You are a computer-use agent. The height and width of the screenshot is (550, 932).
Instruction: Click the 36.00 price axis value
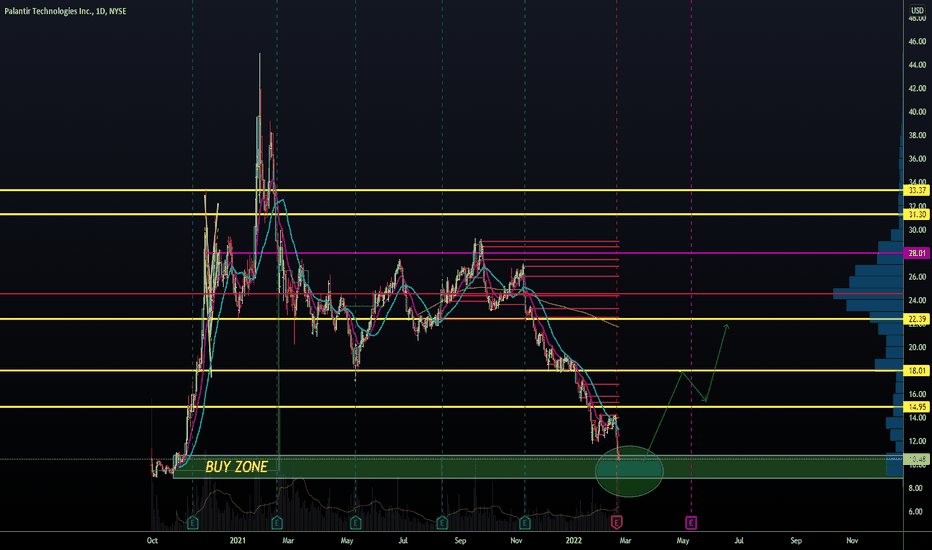(x=917, y=159)
